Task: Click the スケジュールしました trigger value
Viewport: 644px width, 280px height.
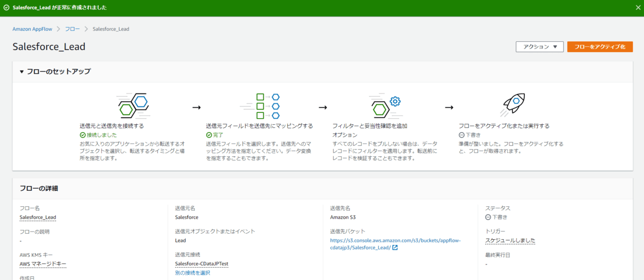Action: tap(510, 241)
